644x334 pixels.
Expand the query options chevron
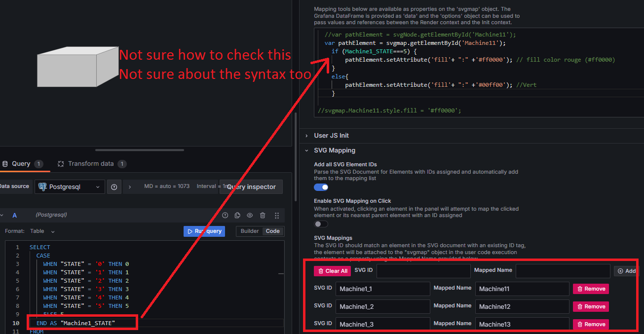coord(130,186)
